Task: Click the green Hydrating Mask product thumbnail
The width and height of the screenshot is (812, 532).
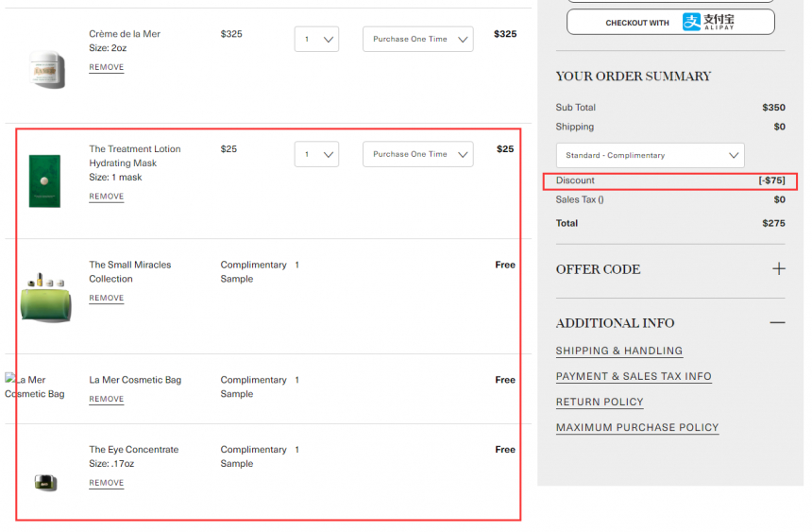Action: pyautogui.click(x=44, y=181)
